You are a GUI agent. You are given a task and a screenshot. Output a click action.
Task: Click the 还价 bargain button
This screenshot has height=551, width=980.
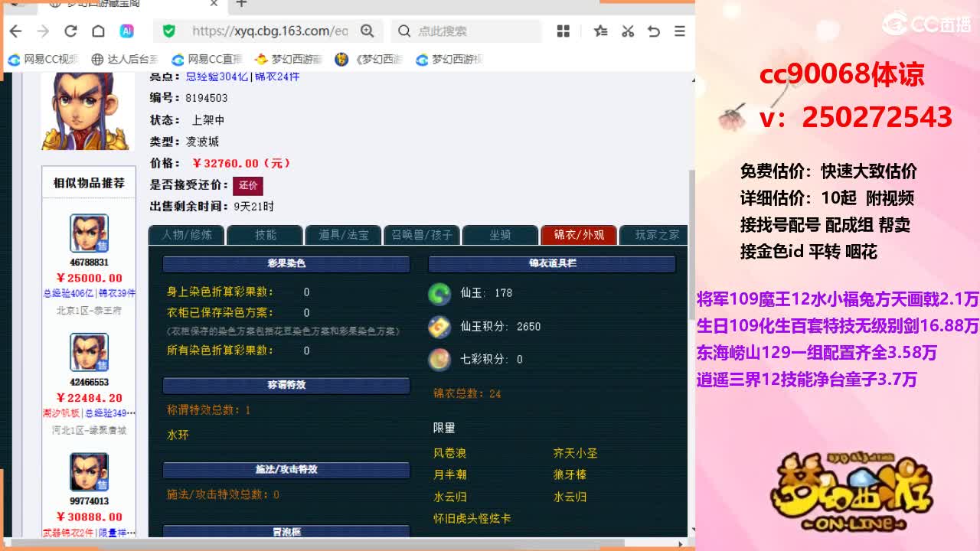coord(248,185)
